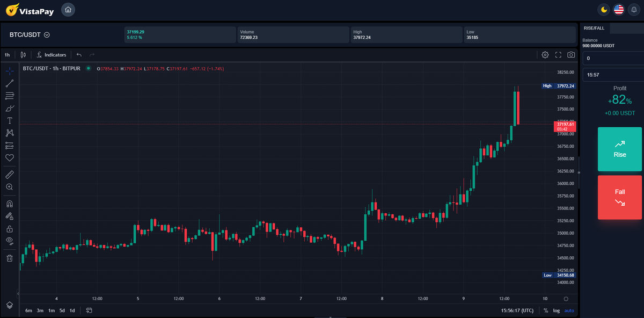The image size is (644, 318).
Task: Set chart range to 5d
Action: (x=62, y=310)
